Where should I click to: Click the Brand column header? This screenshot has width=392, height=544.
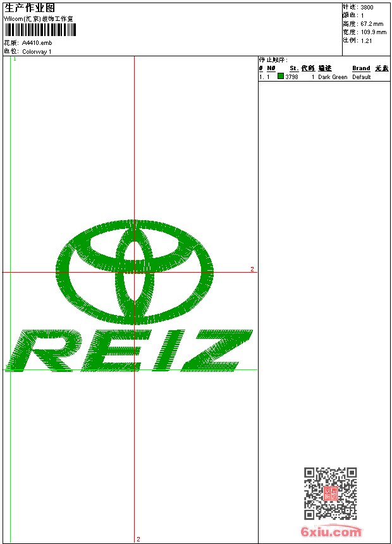[361, 68]
